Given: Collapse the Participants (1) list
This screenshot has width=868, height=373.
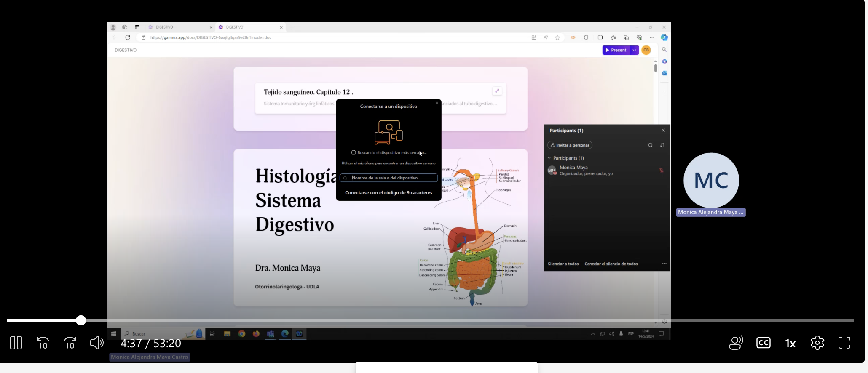Looking at the screenshot, I should [549, 158].
